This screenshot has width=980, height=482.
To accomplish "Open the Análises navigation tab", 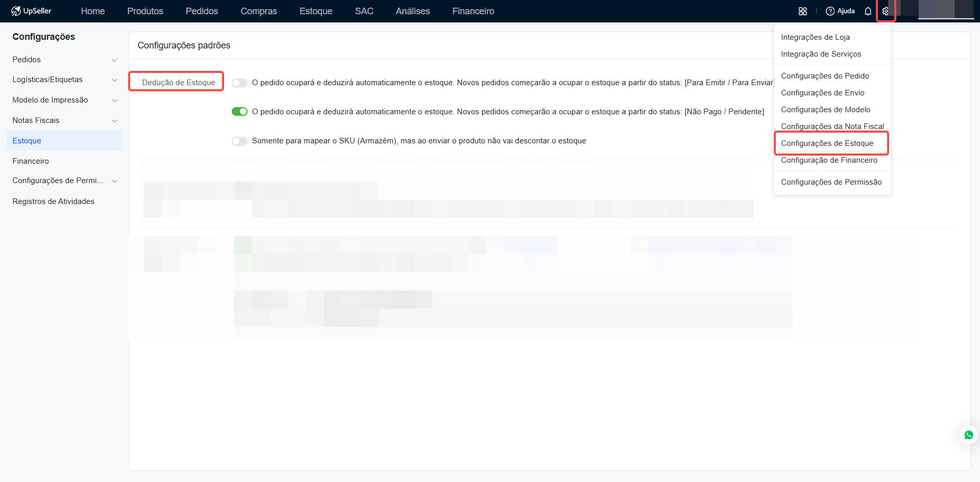I will (412, 11).
